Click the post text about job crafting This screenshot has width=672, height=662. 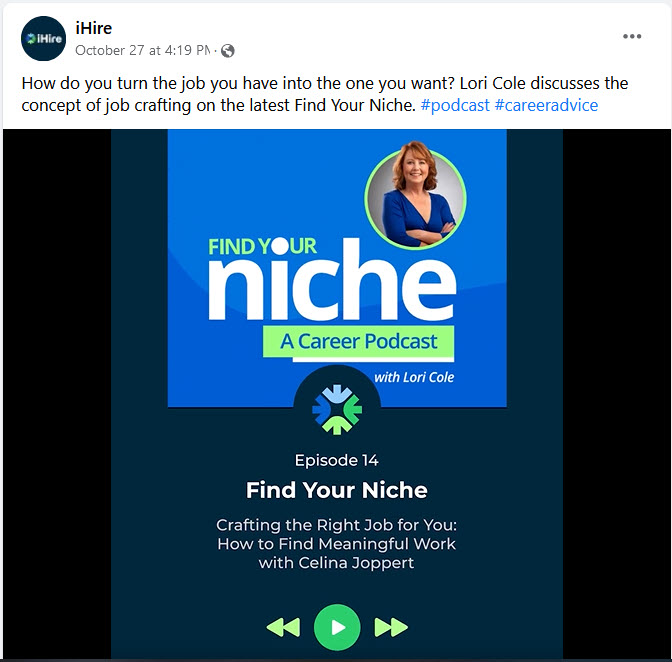325,94
